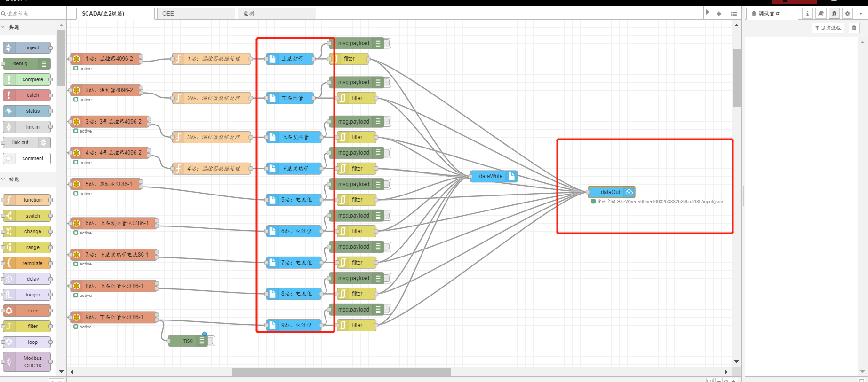Open the information sidebar icon

pyautogui.click(x=807, y=14)
